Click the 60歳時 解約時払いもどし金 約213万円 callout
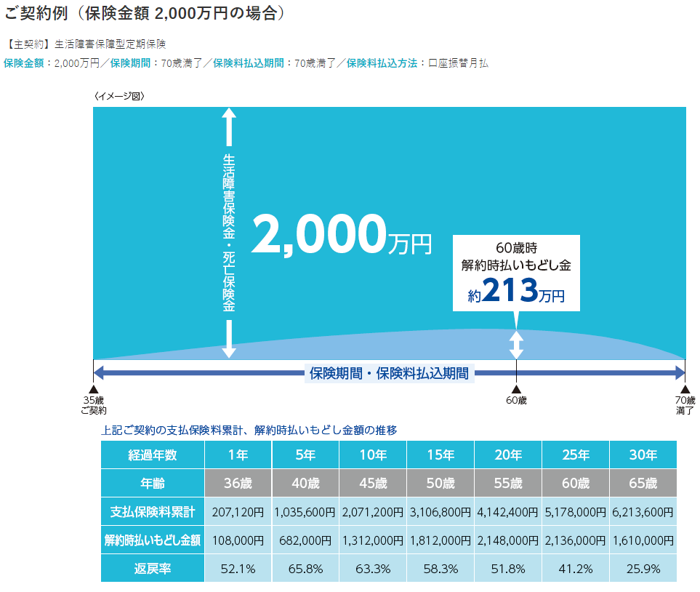Screen dimensions: 700x592 tap(516, 273)
